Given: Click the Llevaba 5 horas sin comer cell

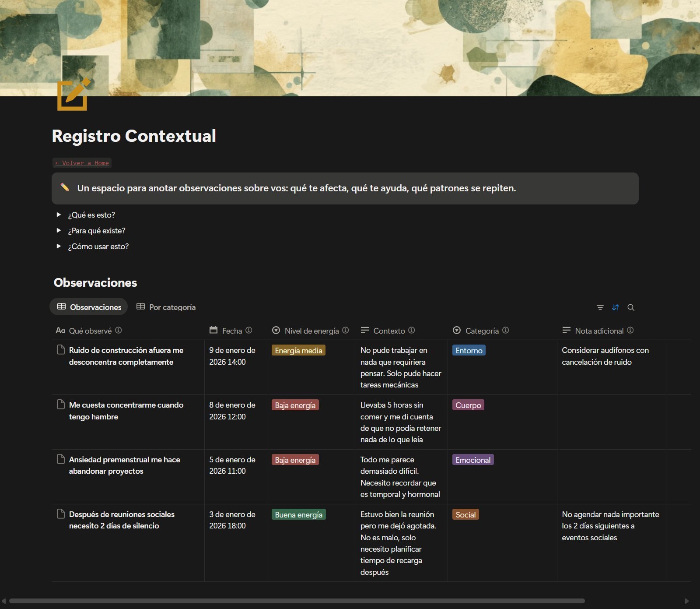Looking at the screenshot, I should point(401,422).
